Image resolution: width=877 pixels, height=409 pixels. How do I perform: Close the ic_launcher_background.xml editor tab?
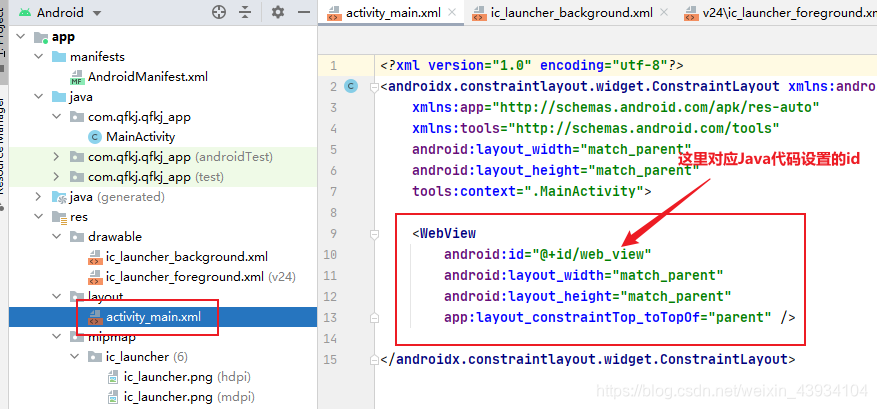(x=664, y=12)
